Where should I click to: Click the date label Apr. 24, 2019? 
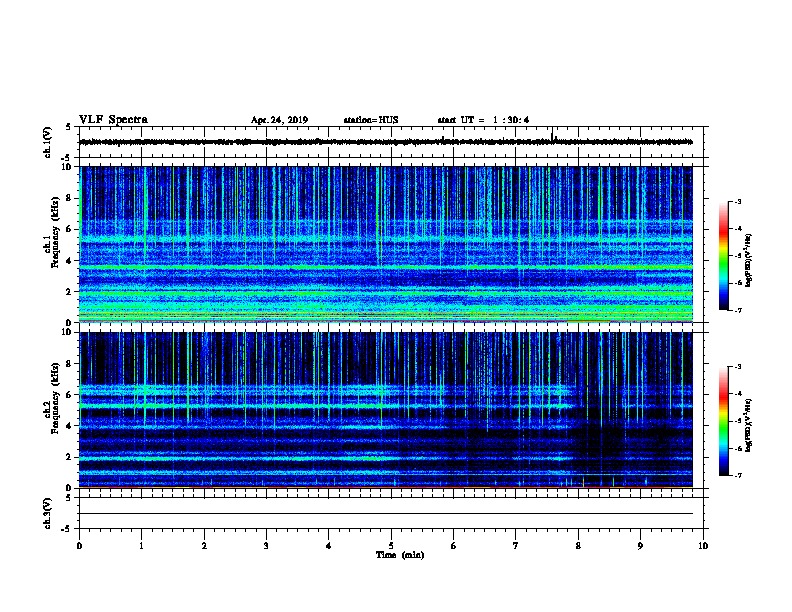click(x=279, y=120)
